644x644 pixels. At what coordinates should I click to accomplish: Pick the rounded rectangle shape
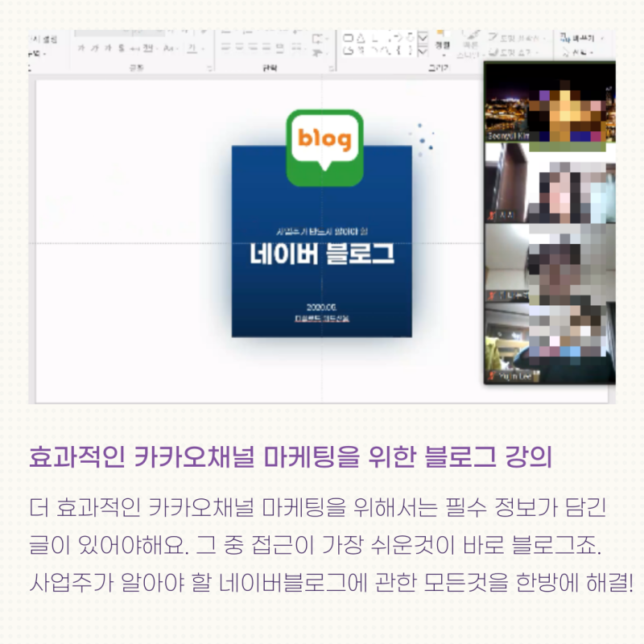tap(348, 38)
